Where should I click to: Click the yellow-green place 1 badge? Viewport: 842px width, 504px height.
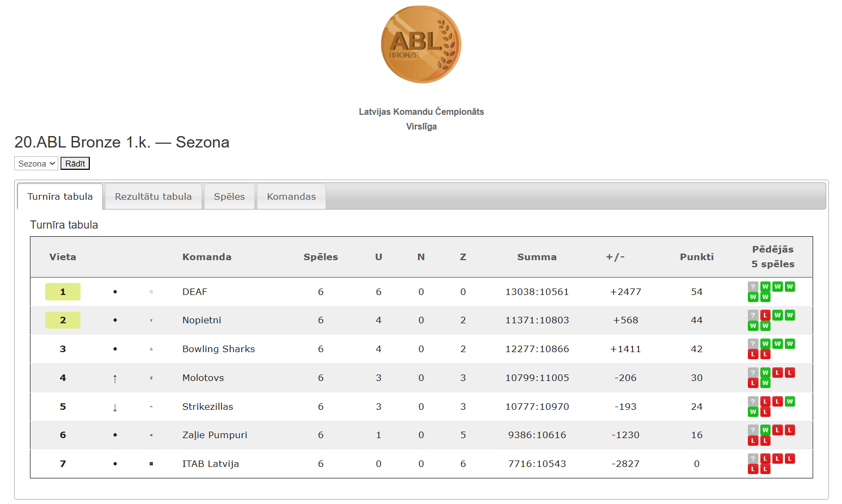coord(63,292)
